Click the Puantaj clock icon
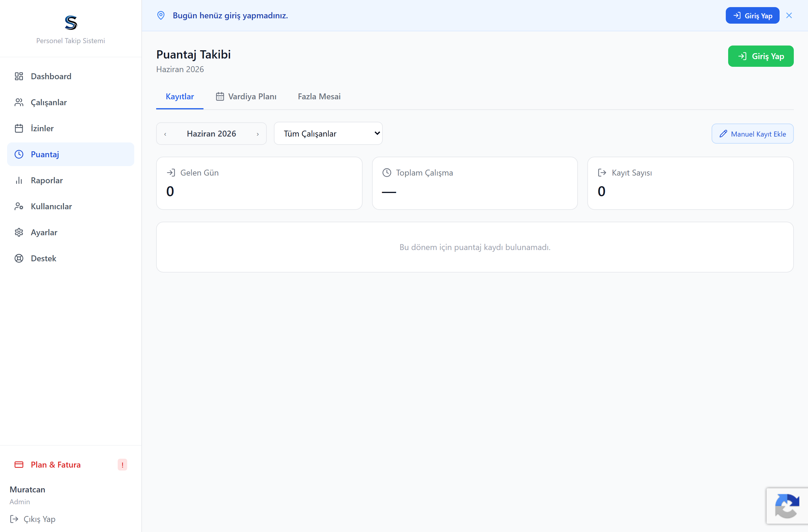Screen dimensions: 808x532 point(19,154)
